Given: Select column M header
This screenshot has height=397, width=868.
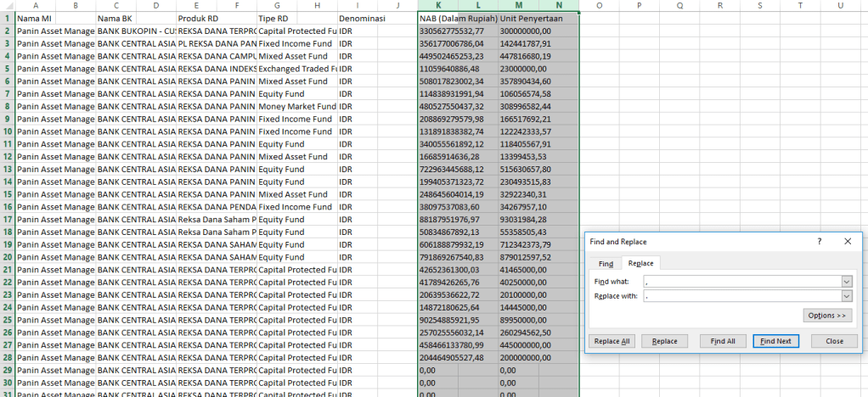Looking at the screenshot, I should click(518, 5).
